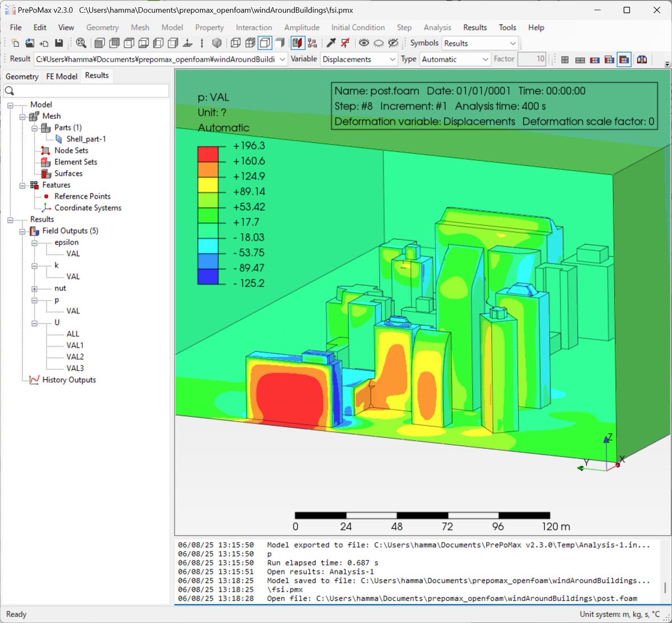Open the Variable Displacements dropdown
Viewport: 672px width, 623px height.
(359, 59)
